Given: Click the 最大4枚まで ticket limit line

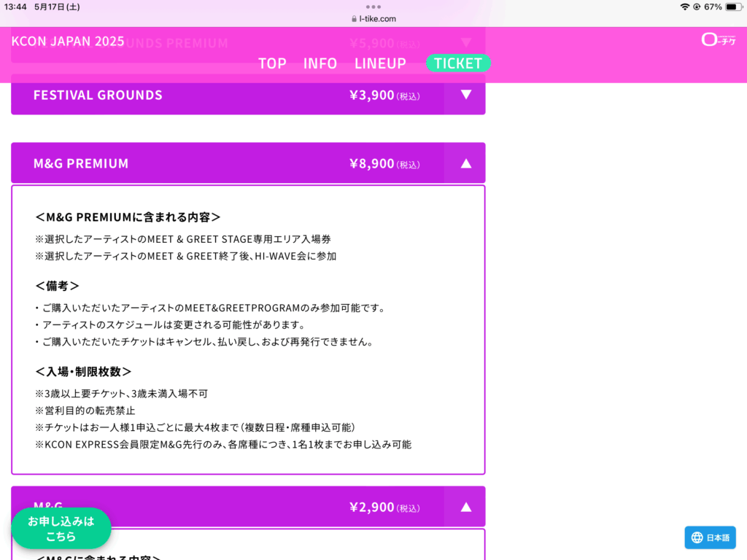Looking at the screenshot, I should click(x=196, y=427).
